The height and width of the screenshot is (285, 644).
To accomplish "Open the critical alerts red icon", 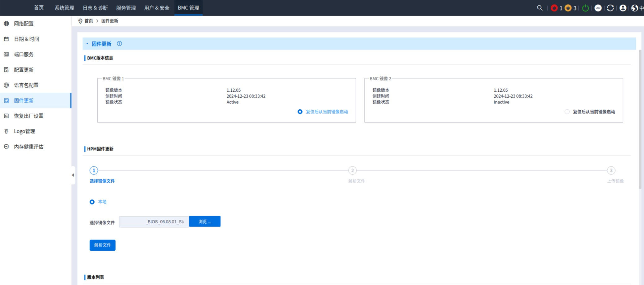I will pos(554,8).
